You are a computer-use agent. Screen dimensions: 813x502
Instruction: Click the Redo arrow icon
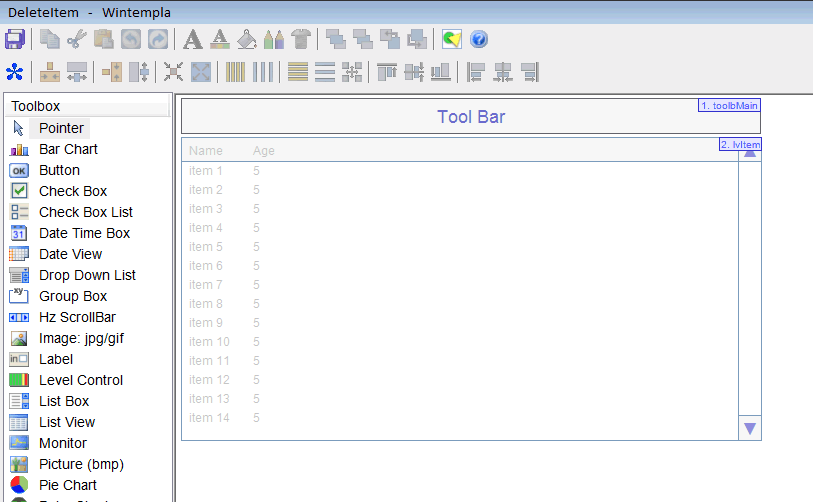pyautogui.click(x=158, y=39)
